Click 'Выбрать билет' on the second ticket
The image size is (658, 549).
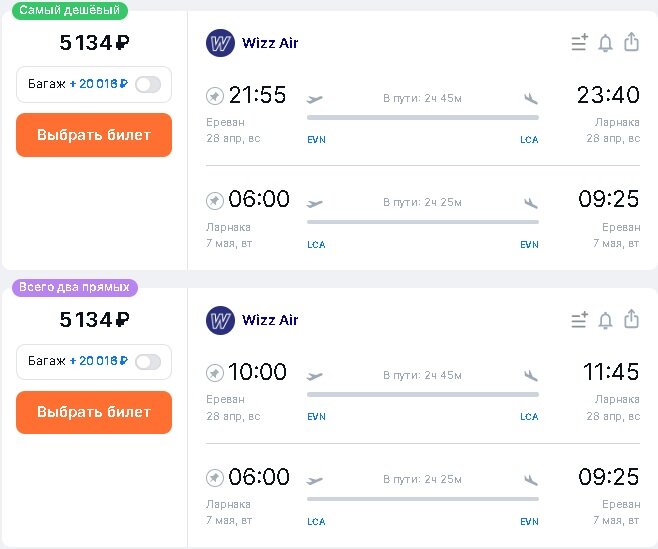click(x=94, y=412)
